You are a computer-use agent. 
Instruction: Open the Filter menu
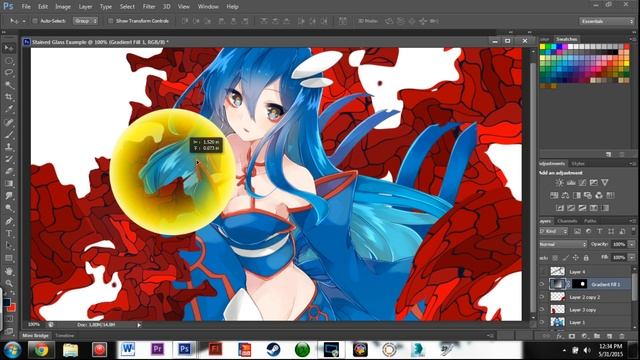(149, 7)
